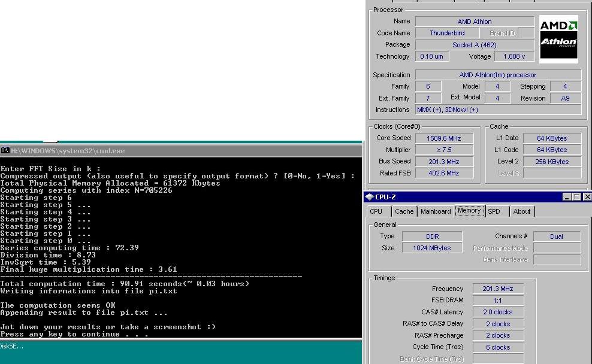The width and height of the screenshot is (592, 364).
Task: Close the CPU-Z memory window
Action: pyautogui.click(x=587, y=197)
